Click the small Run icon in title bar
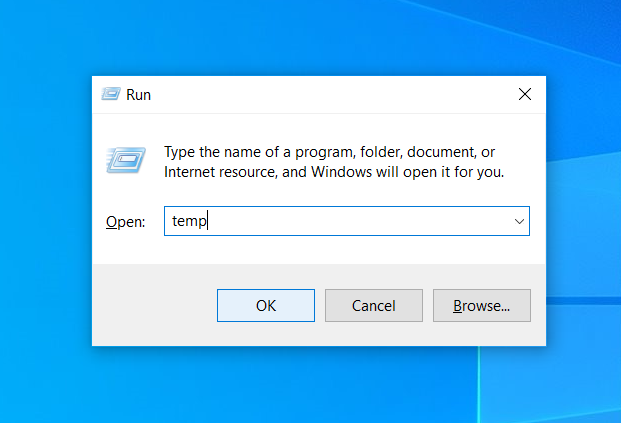This screenshot has height=423, width=621. (111, 95)
